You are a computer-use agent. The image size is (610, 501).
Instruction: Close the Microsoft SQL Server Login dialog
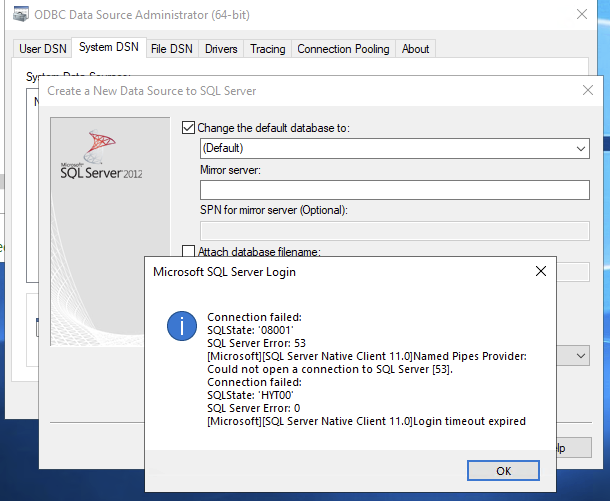point(541,271)
